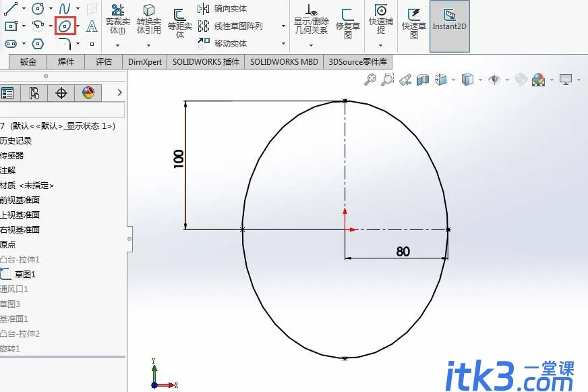
Task: Click the 等距实体 offset tool
Action: pyautogui.click(x=179, y=23)
